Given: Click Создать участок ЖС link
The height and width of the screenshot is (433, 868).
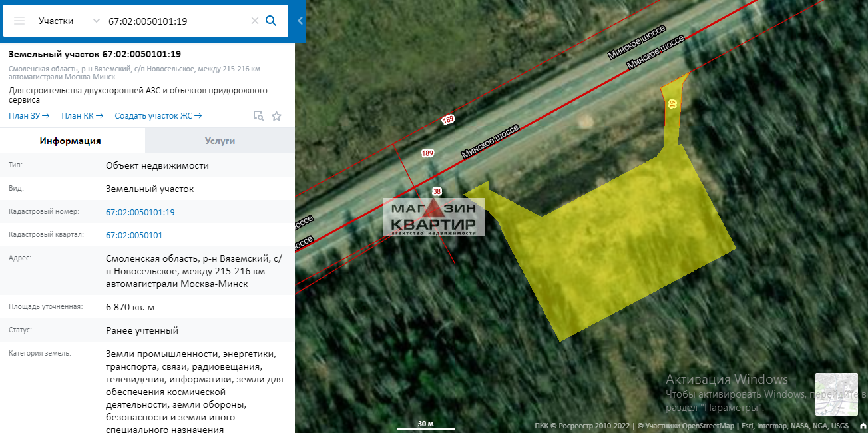Looking at the screenshot, I should [x=158, y=116].
